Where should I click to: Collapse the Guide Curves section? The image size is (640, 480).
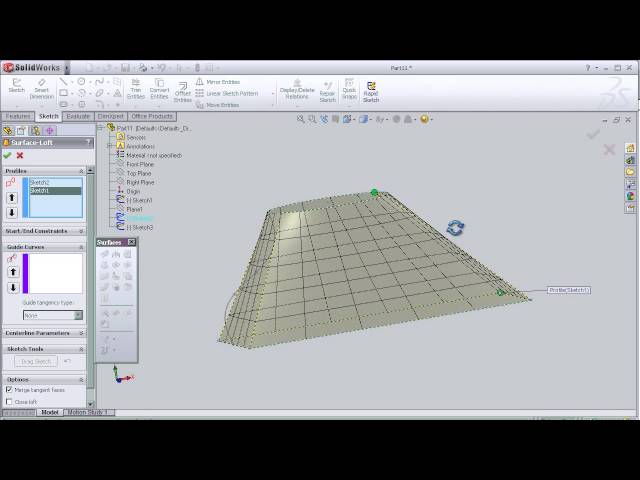tap(81, 247)
